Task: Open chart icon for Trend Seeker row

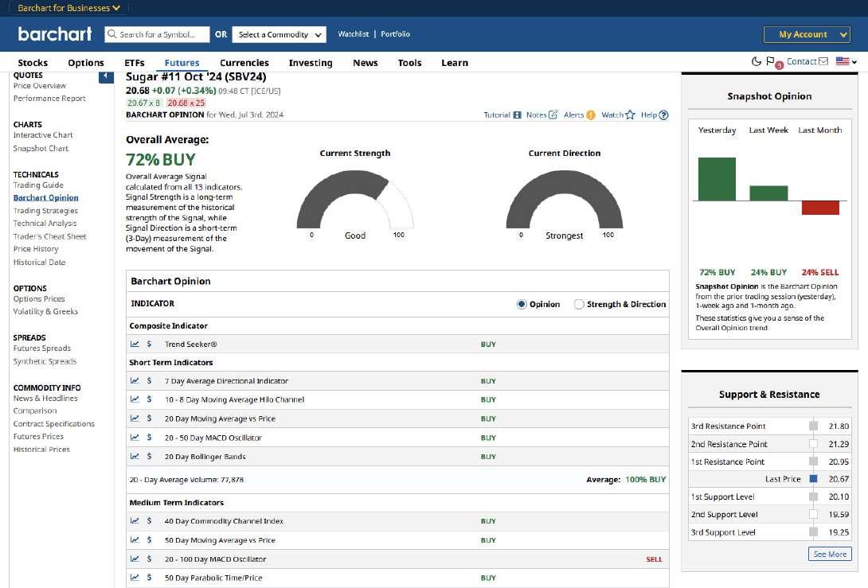Action: pyautogui.click(x=135, y=344)
